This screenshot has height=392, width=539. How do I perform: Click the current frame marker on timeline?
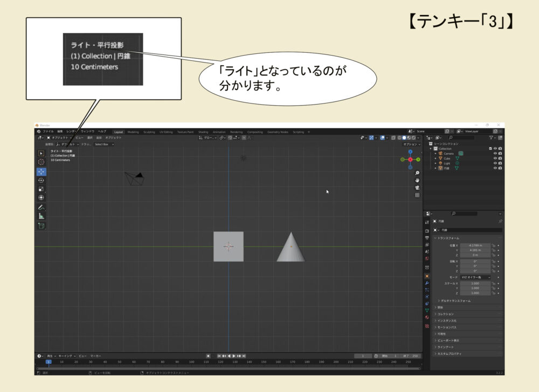(x=49, y=362)
